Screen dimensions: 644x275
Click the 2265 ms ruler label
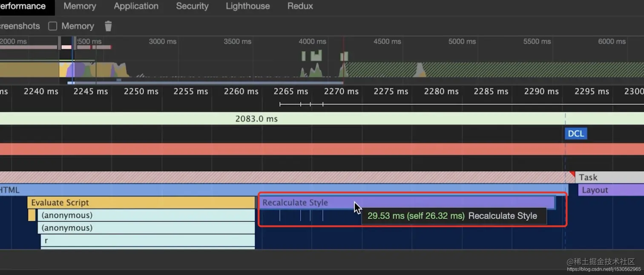[291, 92]
